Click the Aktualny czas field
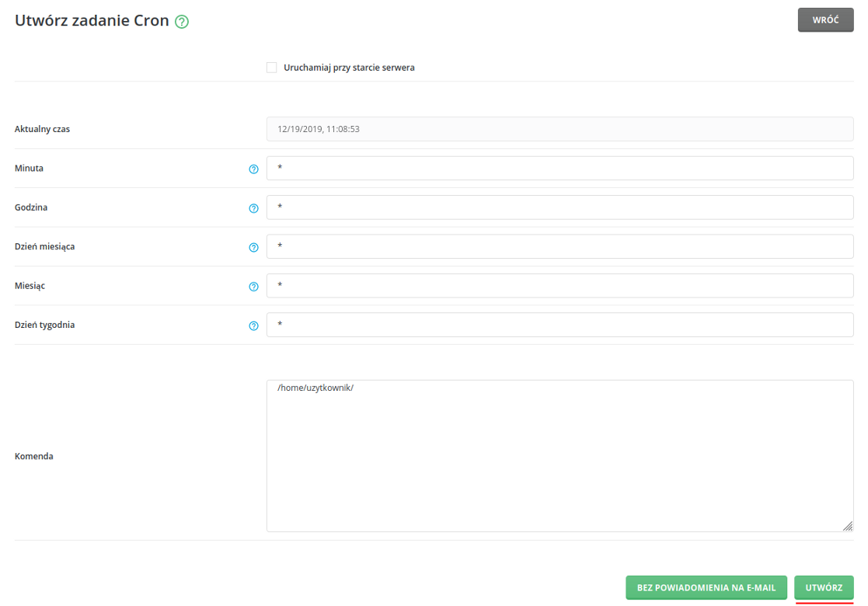The image size is (868, 606). (x=559, y=129)
